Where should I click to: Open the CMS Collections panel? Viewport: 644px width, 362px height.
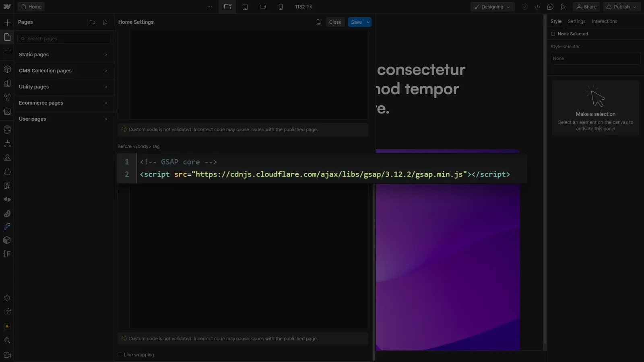pyautogui.click(x=7, y=129)
